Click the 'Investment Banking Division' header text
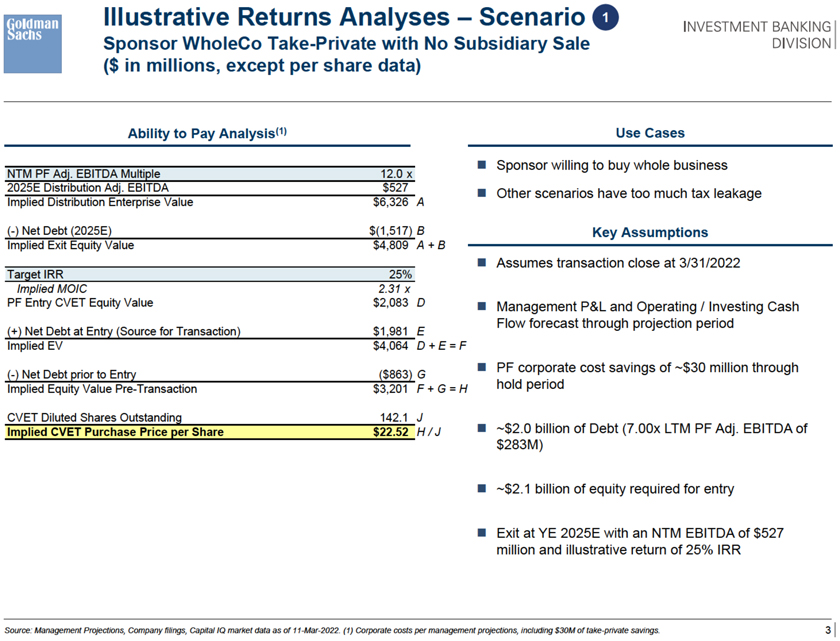 point(757,34)
